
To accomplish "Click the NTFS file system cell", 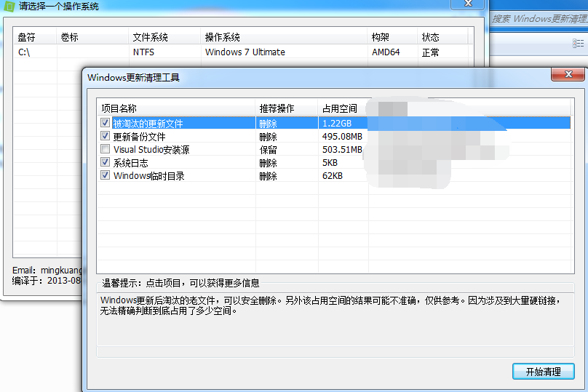I will [143, 52].
